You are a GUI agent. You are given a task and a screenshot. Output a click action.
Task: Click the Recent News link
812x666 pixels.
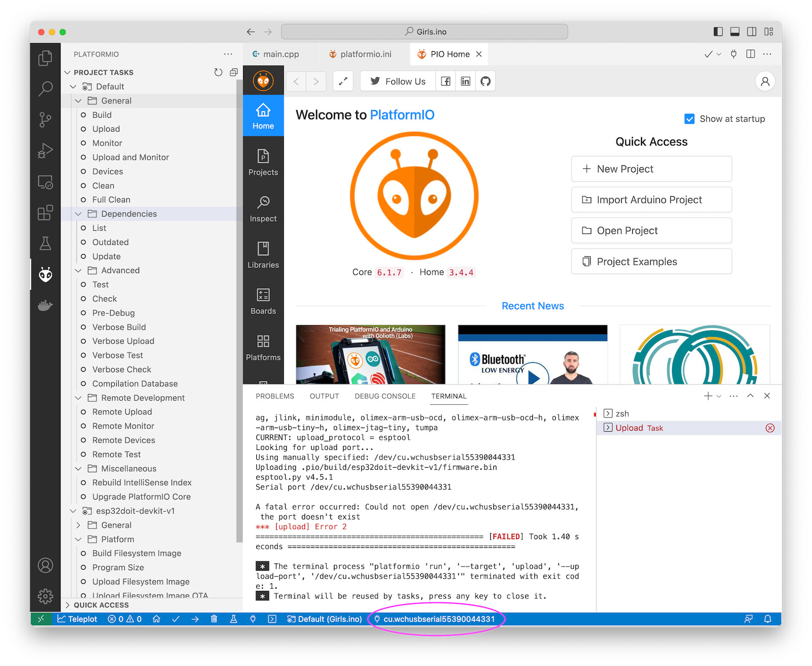[532, 306]
